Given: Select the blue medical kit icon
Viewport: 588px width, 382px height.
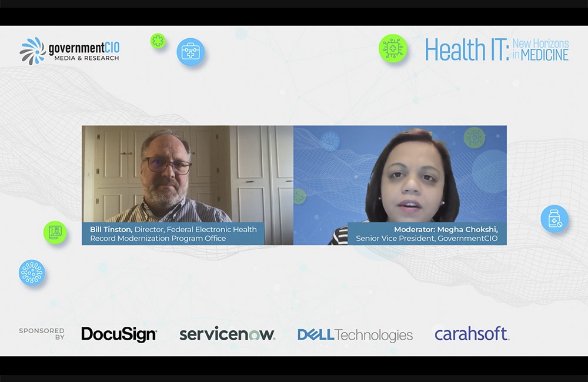Looking at the screenshot, I should [x=191, y=52].
